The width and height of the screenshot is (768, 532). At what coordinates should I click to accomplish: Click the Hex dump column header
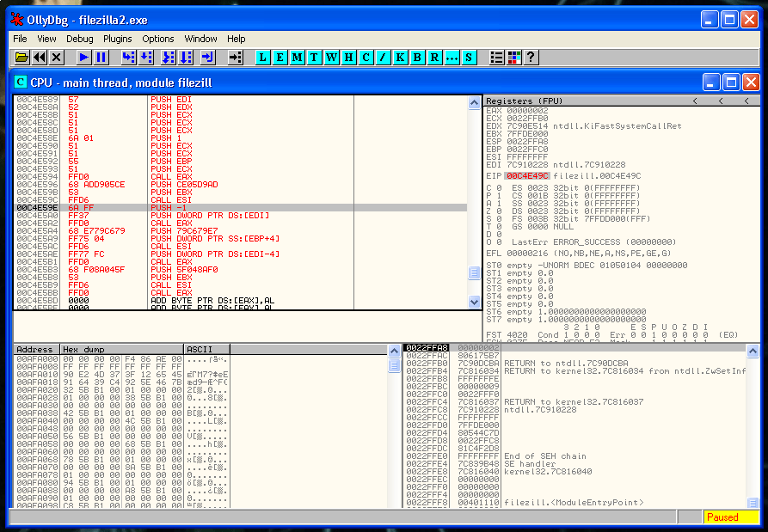tap(122, 350)
